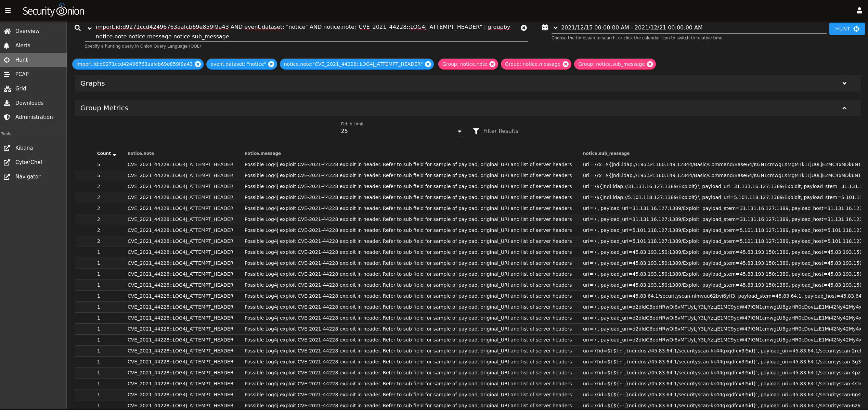The height and width of the screenshot is (410, 868).
Task: Open the hamburger navigation menu
Action: click(8, 11)
